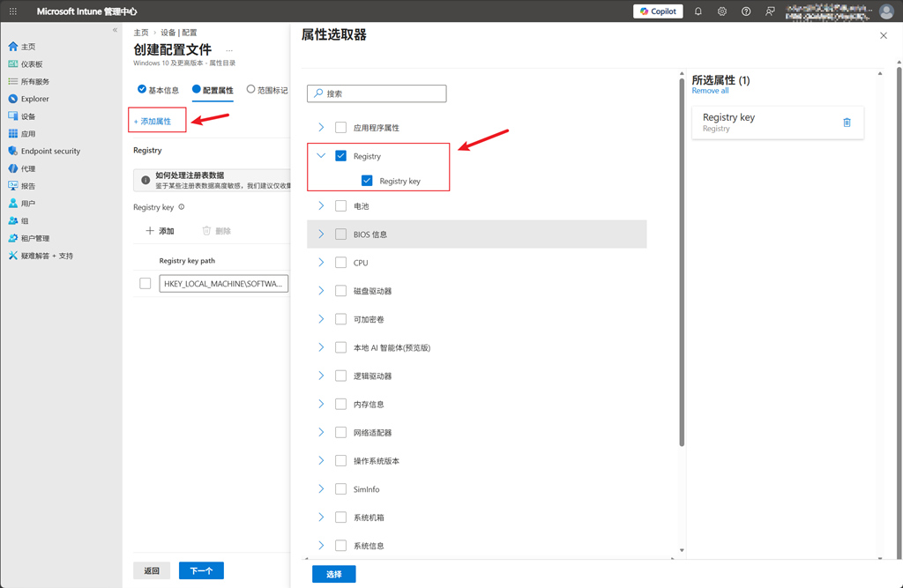Go to 主页 in the sidebar
This screenshot has width=903, height=588.
(22, 47)
